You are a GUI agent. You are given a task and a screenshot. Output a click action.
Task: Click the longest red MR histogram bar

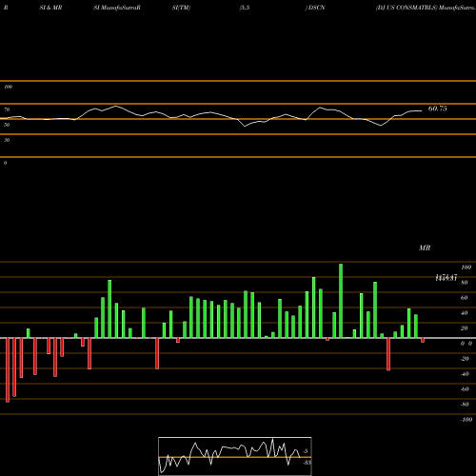[x=8, y=370]
